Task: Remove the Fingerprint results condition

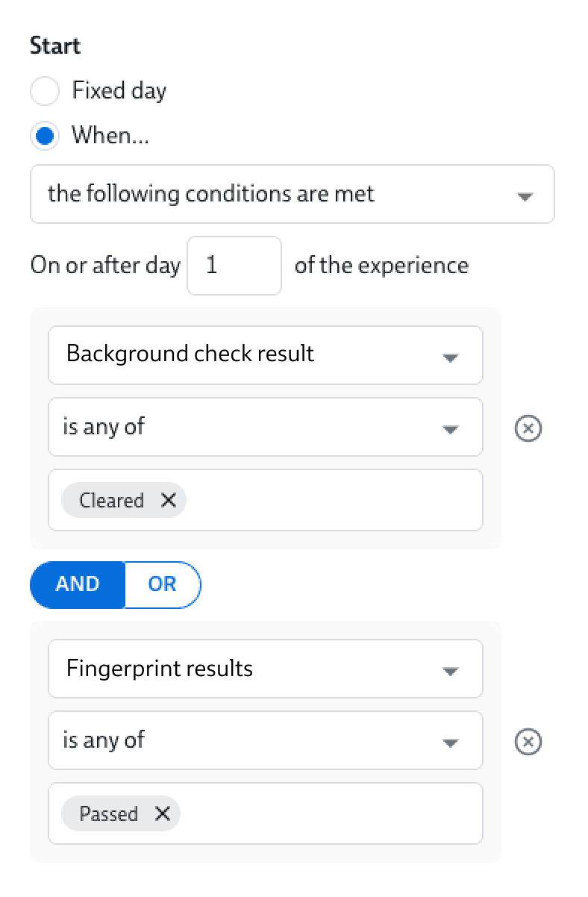Action: click(528, 742)
